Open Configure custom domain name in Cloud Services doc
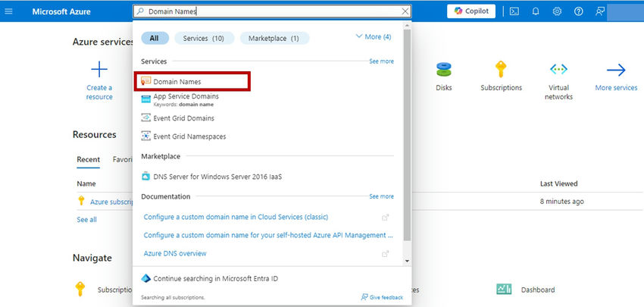This screenshot has width=644, height=307. (236, 217)
